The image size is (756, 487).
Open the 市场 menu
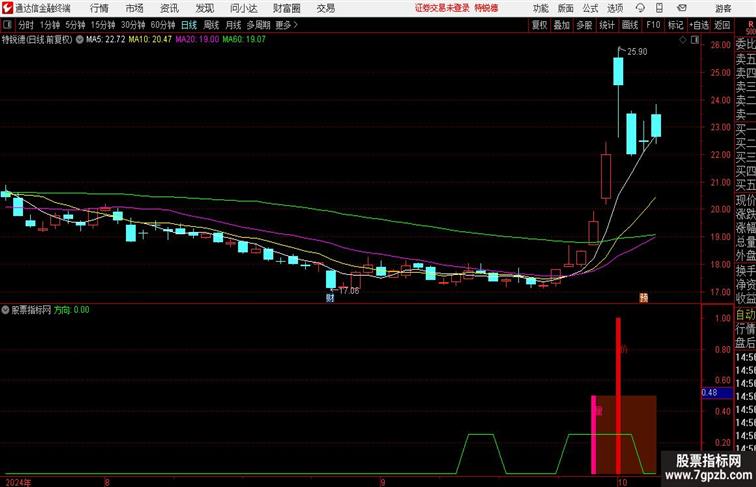tap(135, 8)
